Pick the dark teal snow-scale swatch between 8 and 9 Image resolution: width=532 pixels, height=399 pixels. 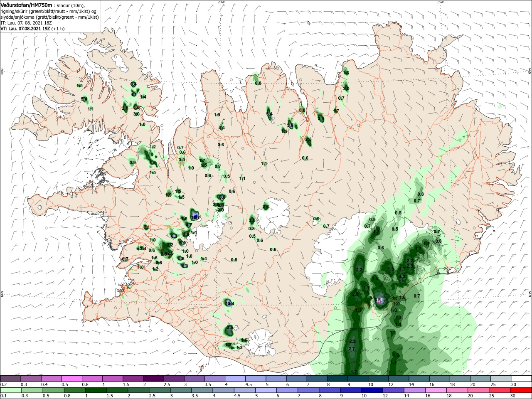337,378
